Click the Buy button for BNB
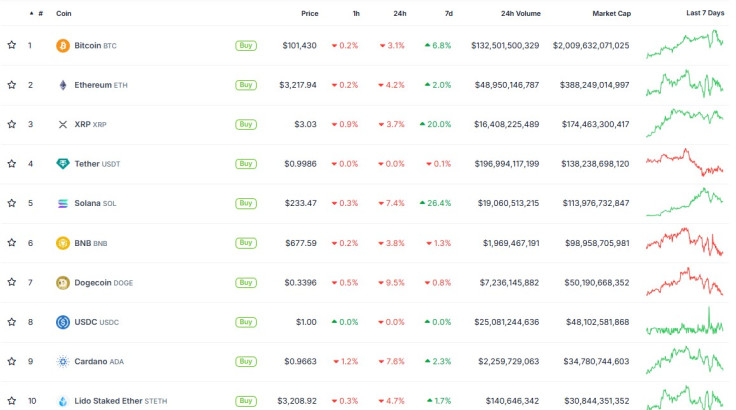 [x=246, y=243]
